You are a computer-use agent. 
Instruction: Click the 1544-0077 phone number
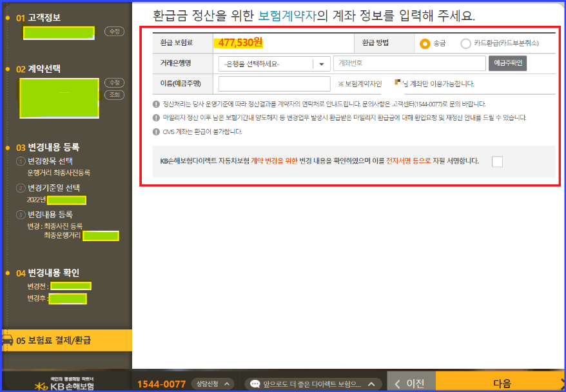161,384
